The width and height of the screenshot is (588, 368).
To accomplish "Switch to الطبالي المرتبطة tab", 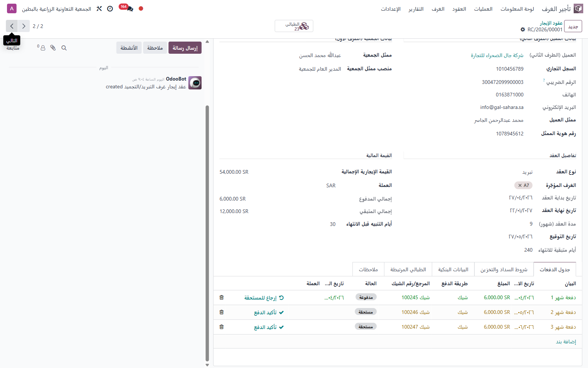I will point(408,269).
